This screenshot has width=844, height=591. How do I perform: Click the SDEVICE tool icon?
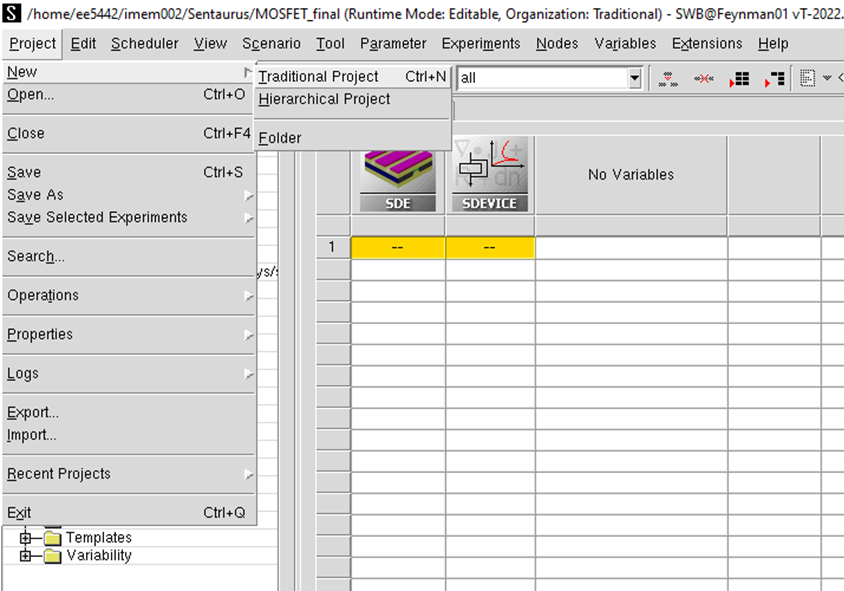(489, 175)
